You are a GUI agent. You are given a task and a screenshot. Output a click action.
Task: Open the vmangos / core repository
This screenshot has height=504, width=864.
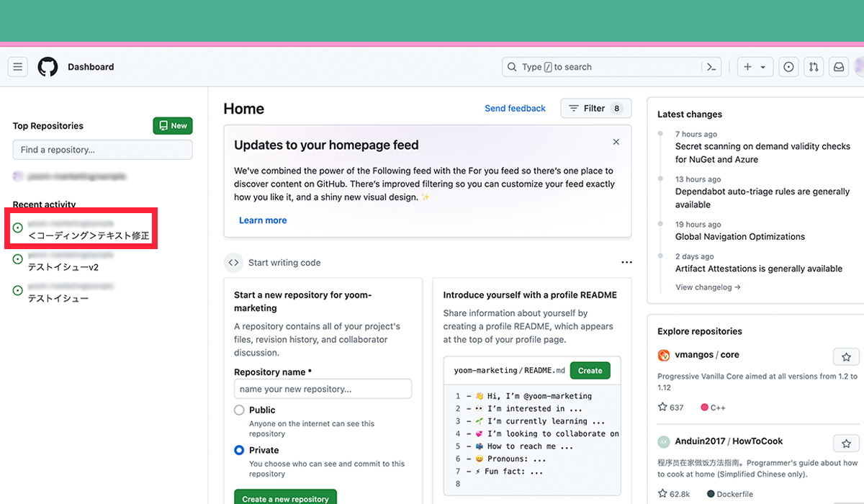click(707, 355)
